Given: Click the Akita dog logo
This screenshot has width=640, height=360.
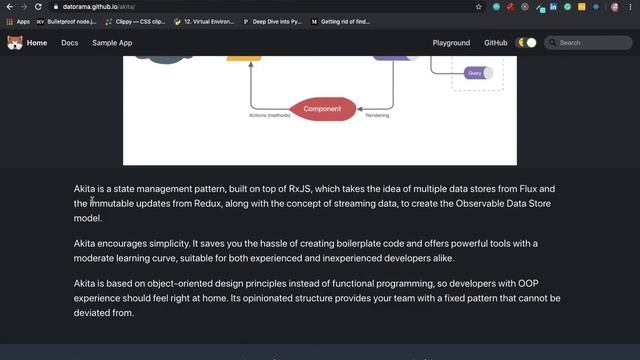Looking at the screenshot, I should tap(15, 42).
